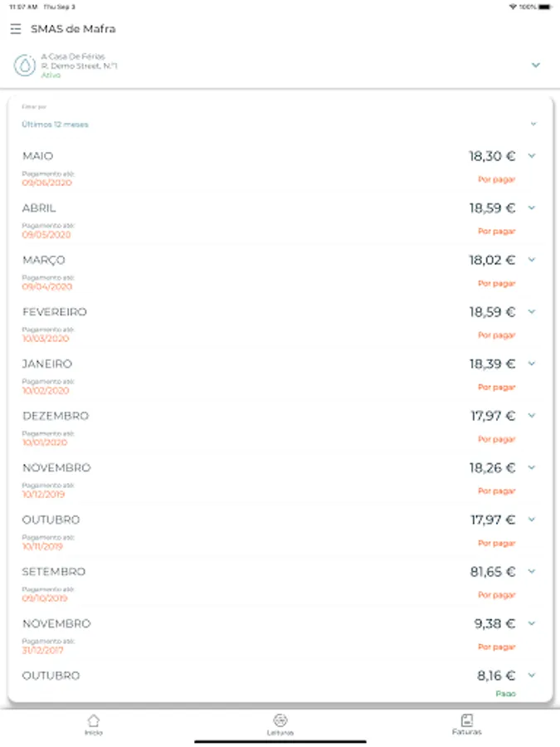Expand the MAIO invoice details
The height and width of the screenshot is (747, 560).
532,155
